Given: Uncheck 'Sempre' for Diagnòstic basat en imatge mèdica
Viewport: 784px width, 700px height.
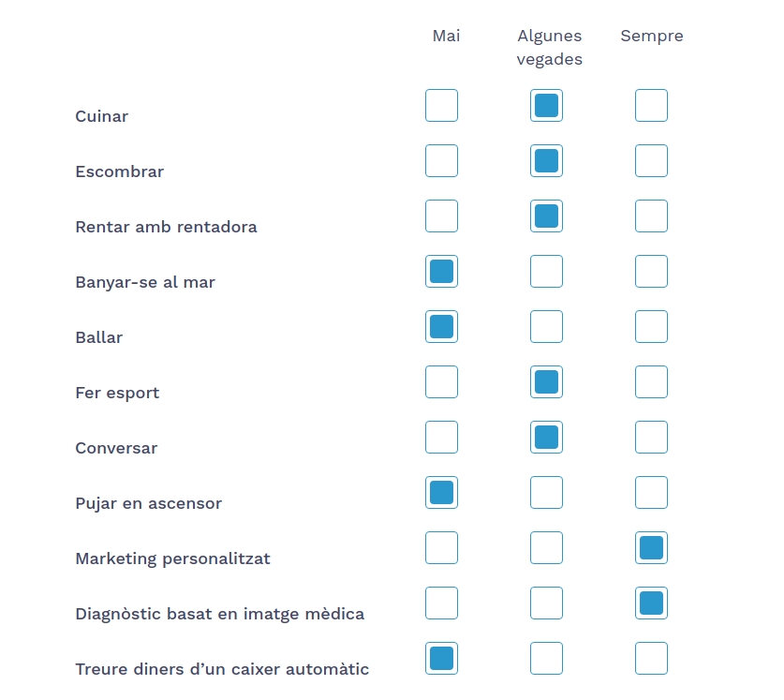Looking at the screenshot, I should 651,603.
